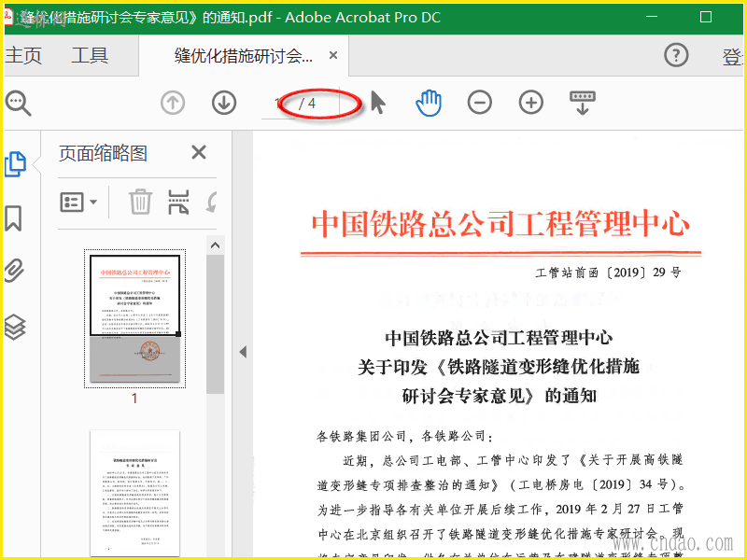
Task: Minimize the Acrobat window
Action: (x=652, y=17)
